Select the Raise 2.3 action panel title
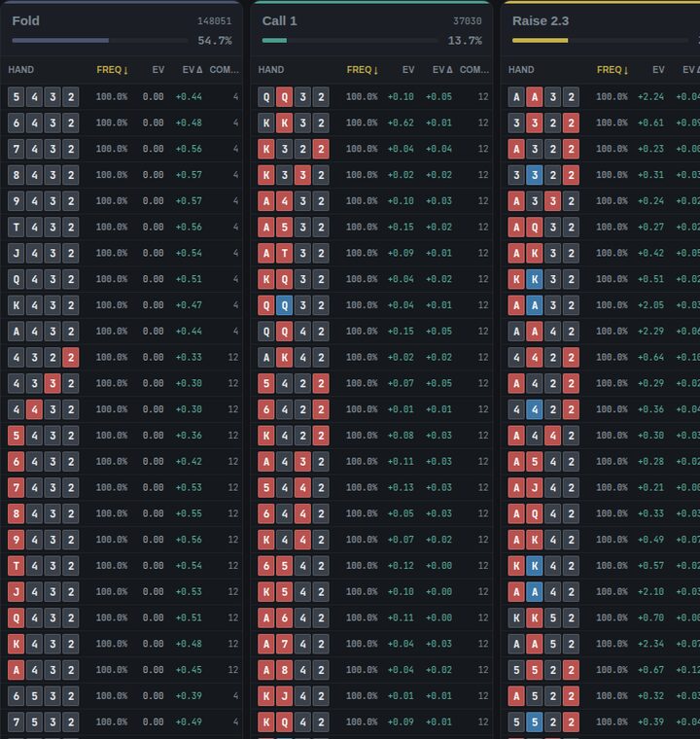The height and width of the screenshot is (739, 700). [x=541, y=20]
